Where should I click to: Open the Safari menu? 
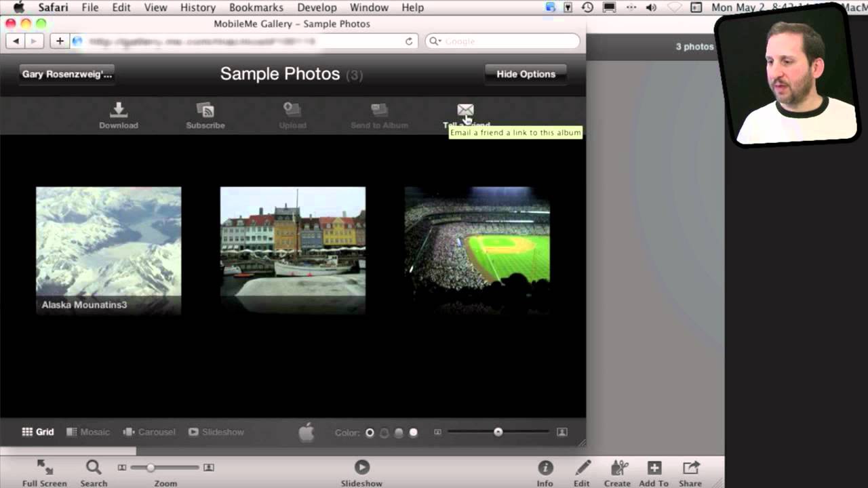click(52, 7)
